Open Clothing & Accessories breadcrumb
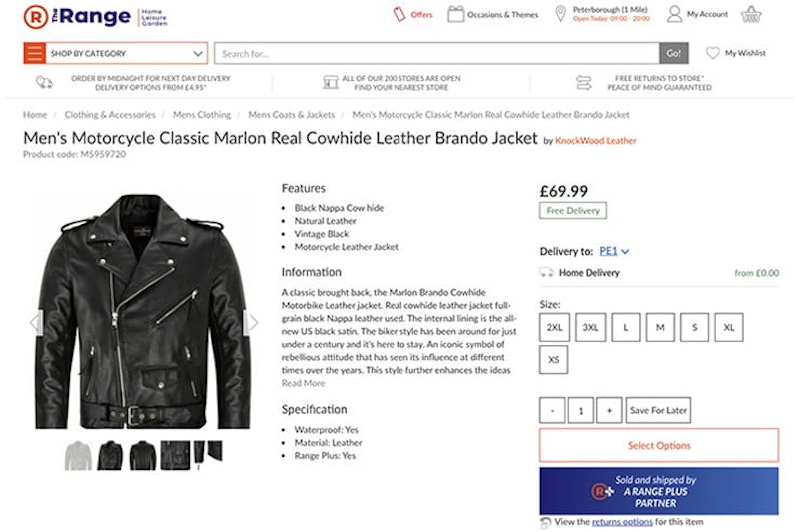799x532 pixels. point(110,115)
